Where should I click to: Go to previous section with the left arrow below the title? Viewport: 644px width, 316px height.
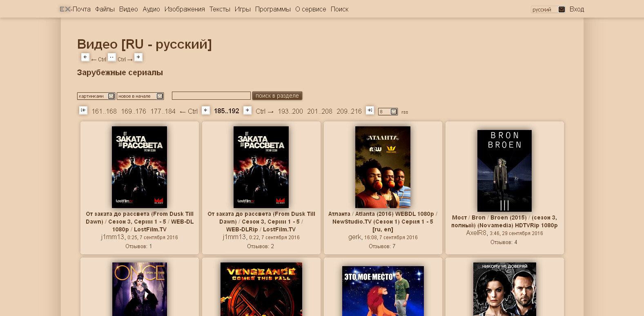tap(85, 57)
